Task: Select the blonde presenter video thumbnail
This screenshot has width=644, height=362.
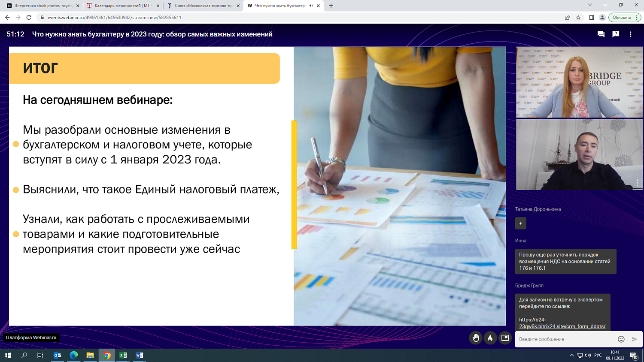Action: coord(579,82)
